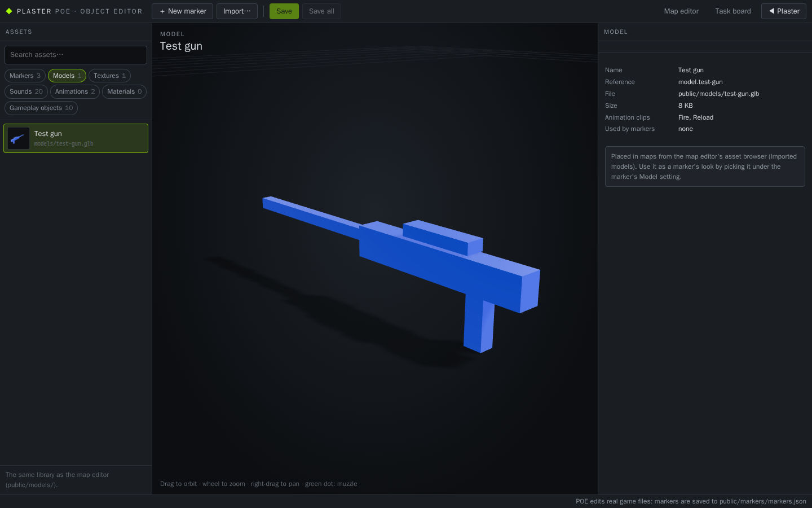
Task: Switch to the Animations filter
Action: coord(75,91)
